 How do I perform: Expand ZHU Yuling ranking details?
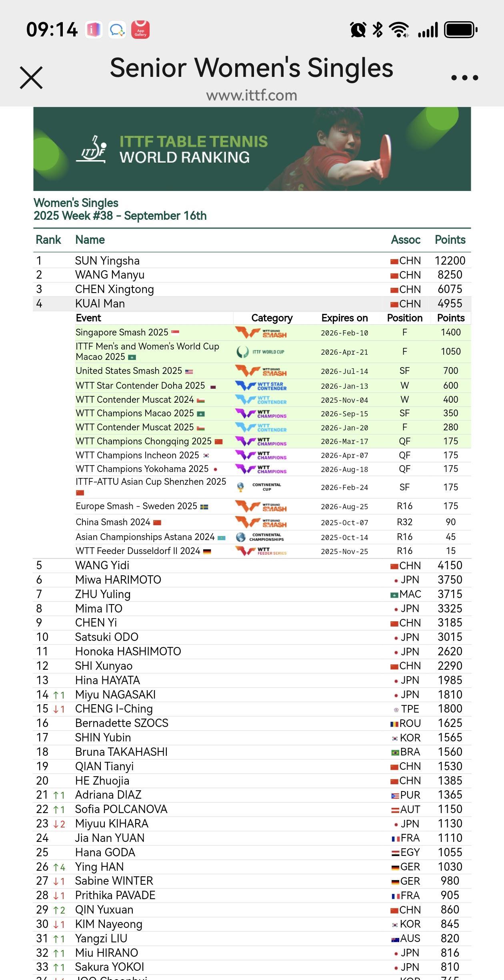[252, 594]
